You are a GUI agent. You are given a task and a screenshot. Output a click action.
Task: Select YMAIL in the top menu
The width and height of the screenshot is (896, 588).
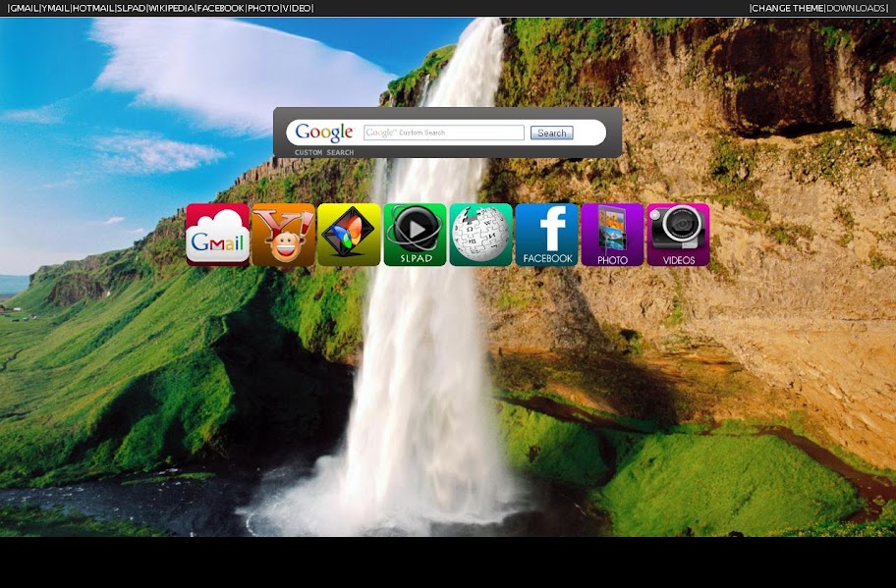click(55, 8)
